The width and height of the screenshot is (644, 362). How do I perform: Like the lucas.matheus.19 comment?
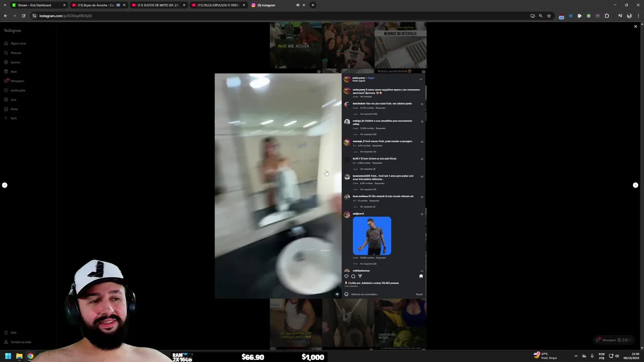pyautogui.click(x=422, y=197)
